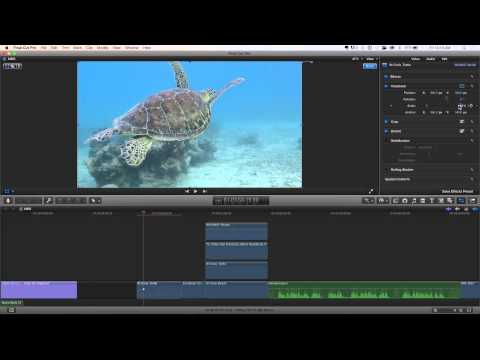The image size is (480, 360).
Task: Toggle the timeline Solo button
Action: click(x=466, y=209)
